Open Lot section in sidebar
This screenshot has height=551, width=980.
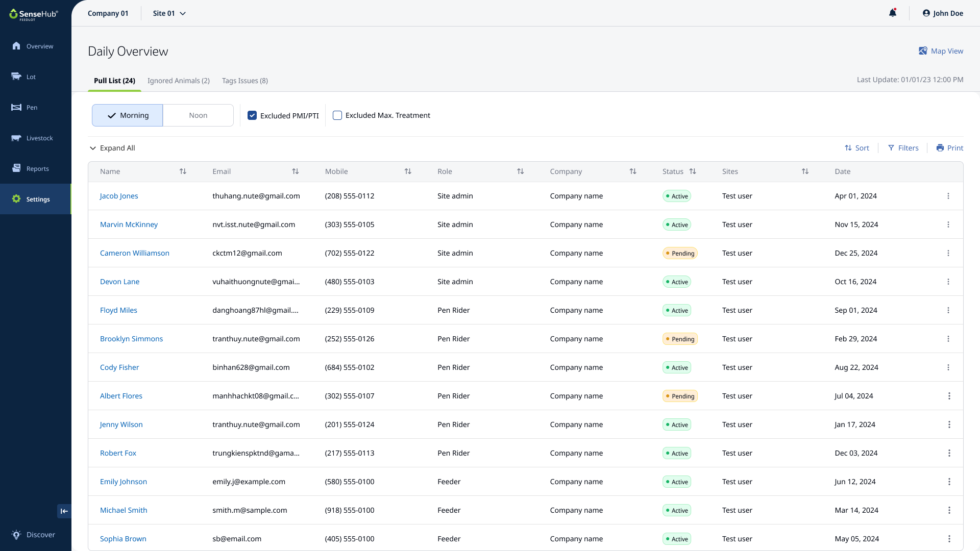coord(31,77)
